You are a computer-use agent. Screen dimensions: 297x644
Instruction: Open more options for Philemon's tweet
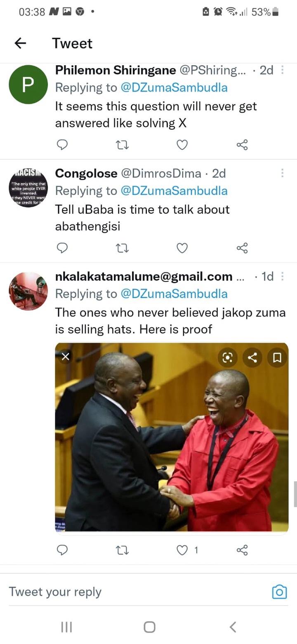[x=283, y=70]
